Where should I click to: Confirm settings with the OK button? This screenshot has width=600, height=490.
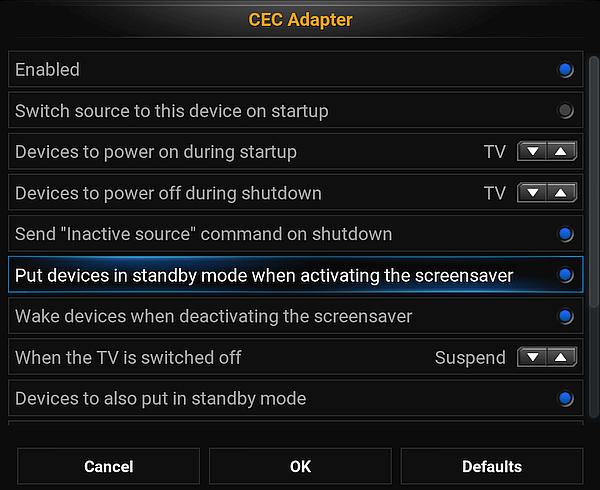300,466
